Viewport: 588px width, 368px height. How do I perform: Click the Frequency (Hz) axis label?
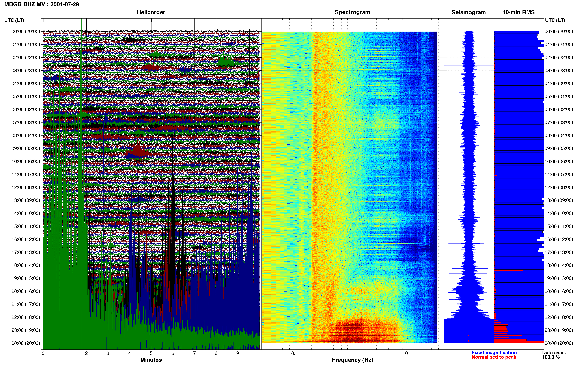tap(352, 360)
